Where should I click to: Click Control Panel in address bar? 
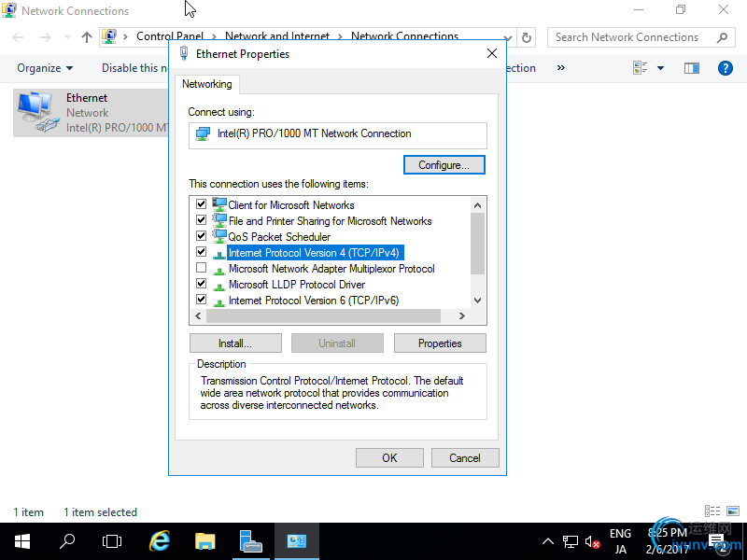tap(170, 36)
